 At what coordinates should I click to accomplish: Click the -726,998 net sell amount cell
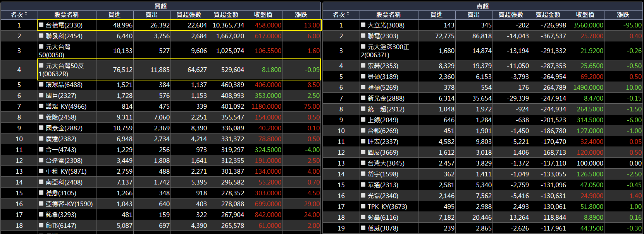point(548,25)
